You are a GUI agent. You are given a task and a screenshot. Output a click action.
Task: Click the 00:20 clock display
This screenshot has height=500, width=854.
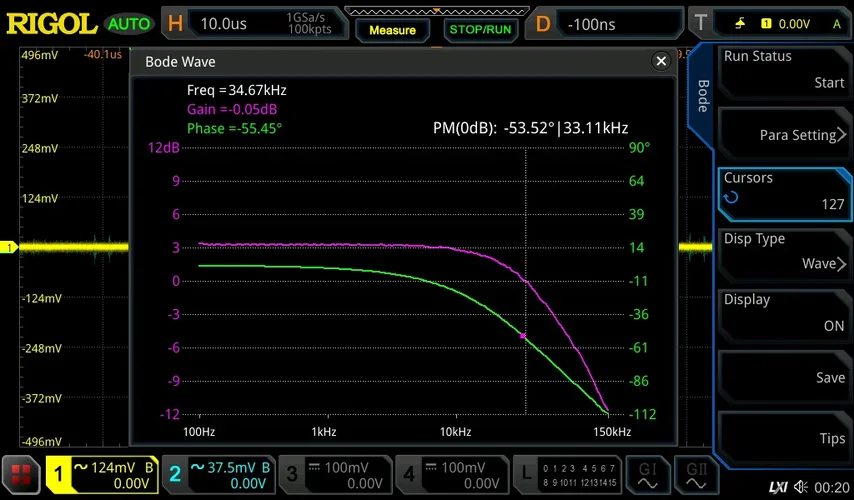832,487
